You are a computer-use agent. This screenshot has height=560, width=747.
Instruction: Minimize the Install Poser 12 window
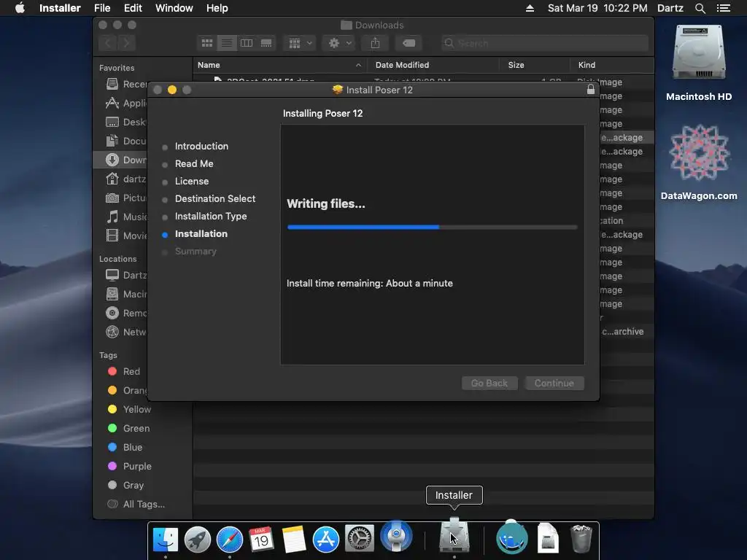[x=172, y=90]
